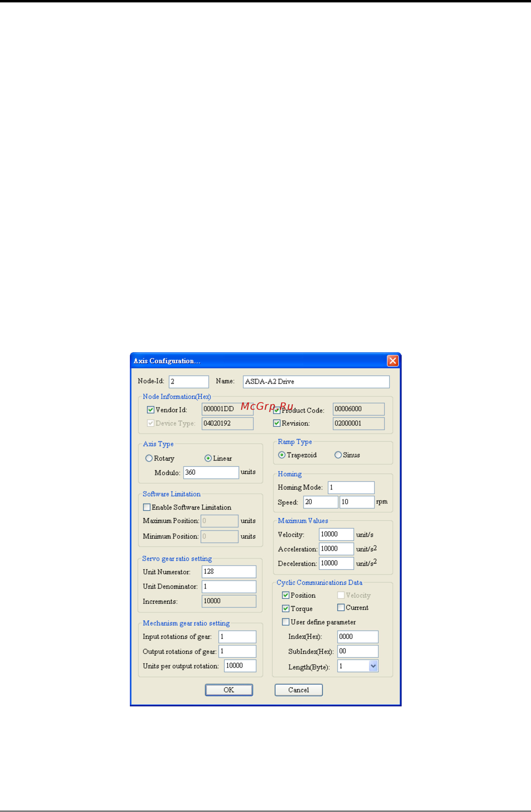The width and height of the screenshot is (531, 812).
Task: Click the Input rotations of gear field
Action: pos(237,637)
